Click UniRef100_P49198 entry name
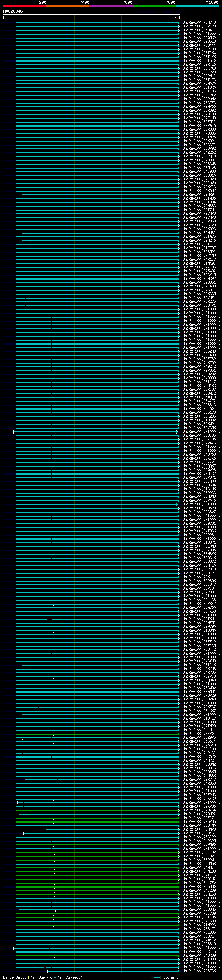The width and height of the screenshot is (222, 980). [199, 114]
